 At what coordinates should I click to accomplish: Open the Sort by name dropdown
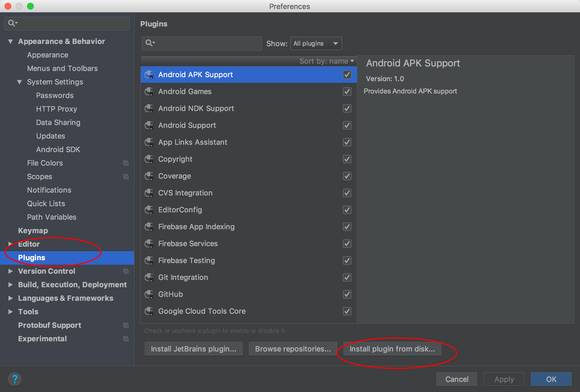[x=327, y=61]
